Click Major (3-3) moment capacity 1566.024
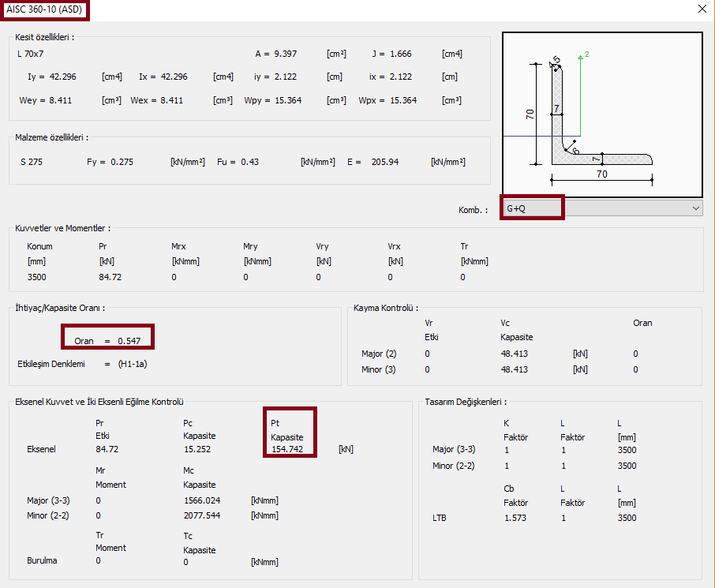 coord(203,500)
